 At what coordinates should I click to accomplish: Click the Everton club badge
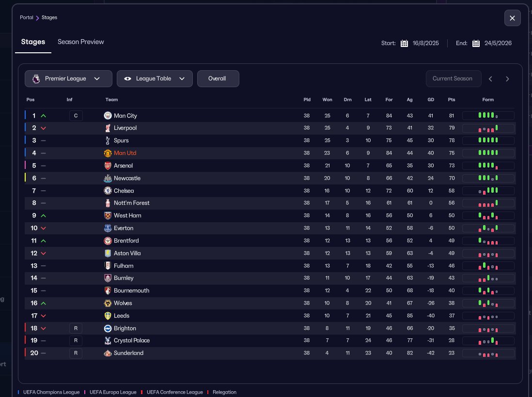[108, 228]
